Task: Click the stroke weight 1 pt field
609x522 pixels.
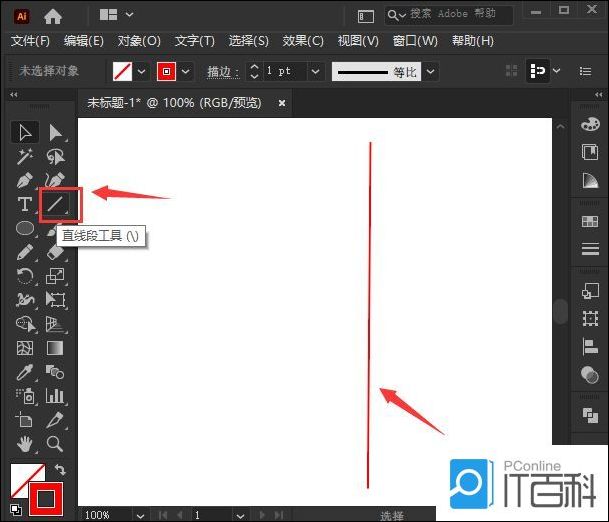Action: tap(285, 71)
